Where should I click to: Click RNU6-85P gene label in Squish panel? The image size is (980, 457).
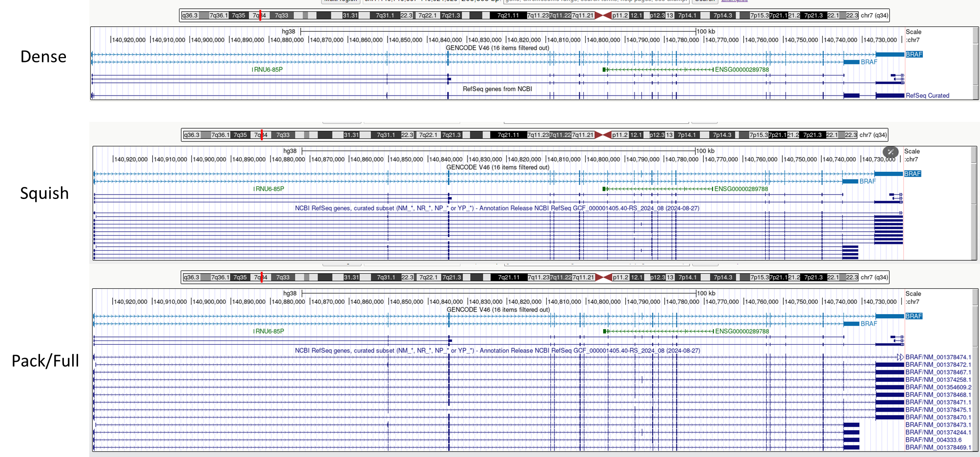click(269, 189)
